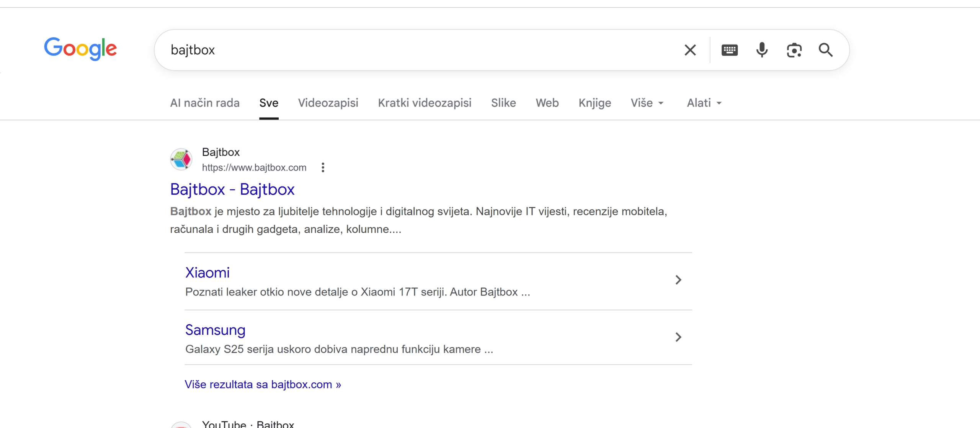Clear the search query with the X icon
Image resolution: width=980 pixels, height=428 pixels.
click(x=690, y=50)
